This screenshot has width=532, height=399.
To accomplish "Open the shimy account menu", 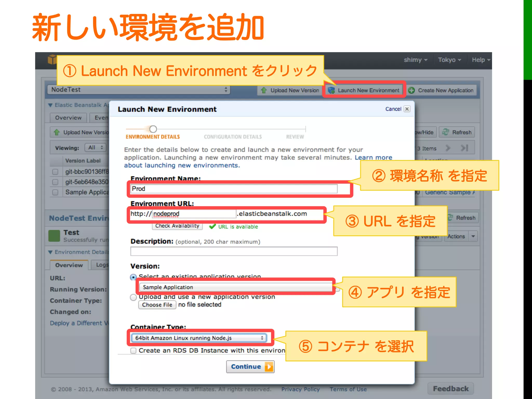I will click(415, 60).
